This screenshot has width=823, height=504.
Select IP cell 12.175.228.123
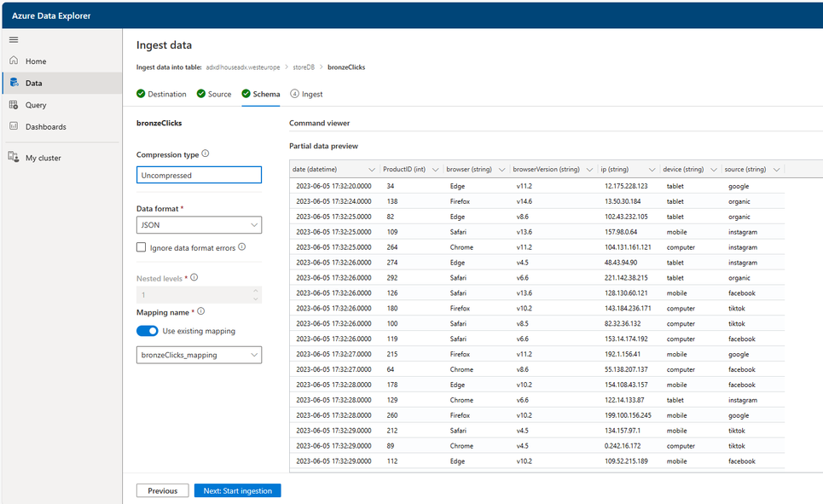(x=626, y=186)
